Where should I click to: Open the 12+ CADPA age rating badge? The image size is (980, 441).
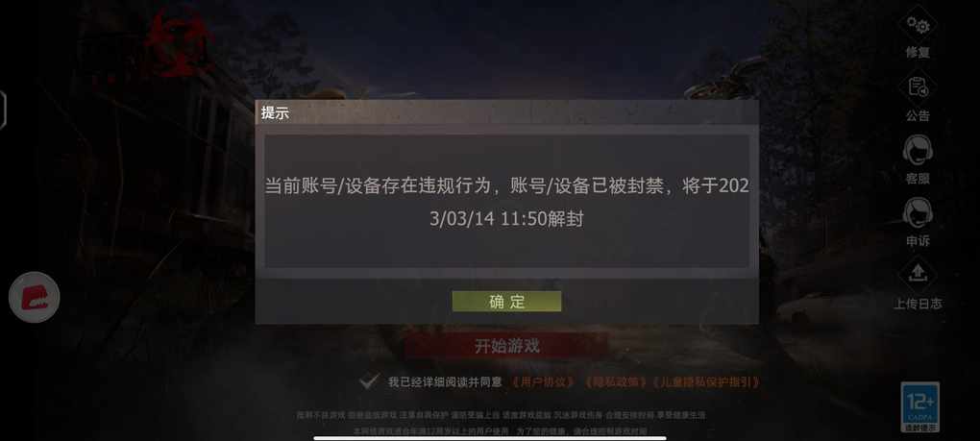[920, 407]
